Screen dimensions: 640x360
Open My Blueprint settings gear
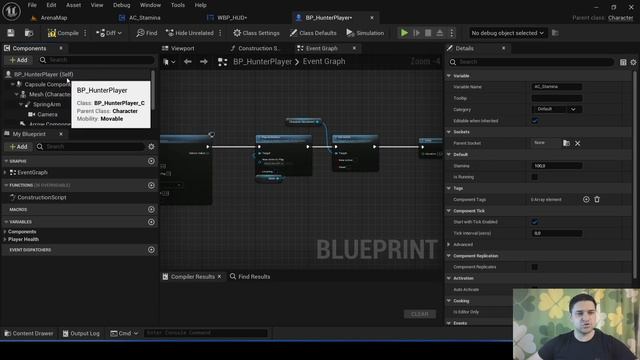point(151,147)
